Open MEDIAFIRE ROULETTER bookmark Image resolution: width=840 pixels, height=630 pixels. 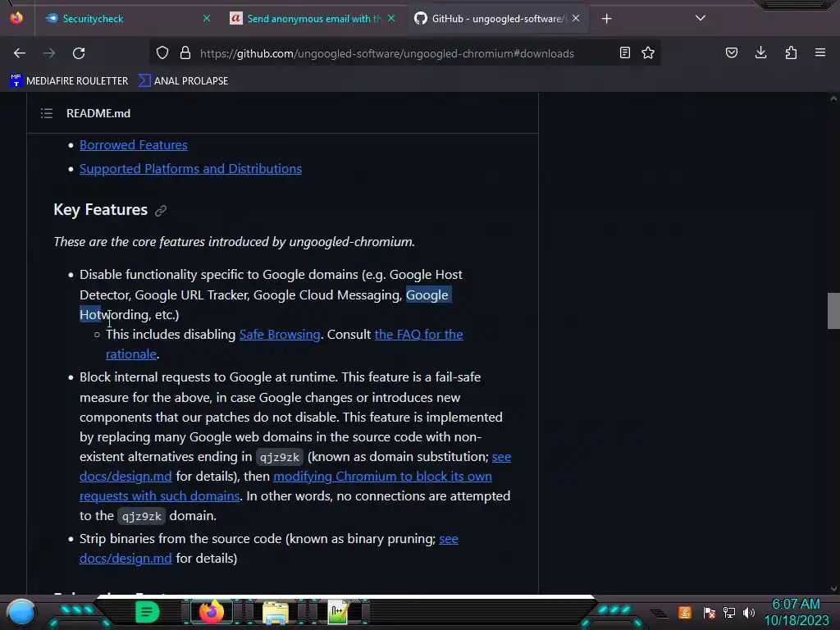click(69, 81)
